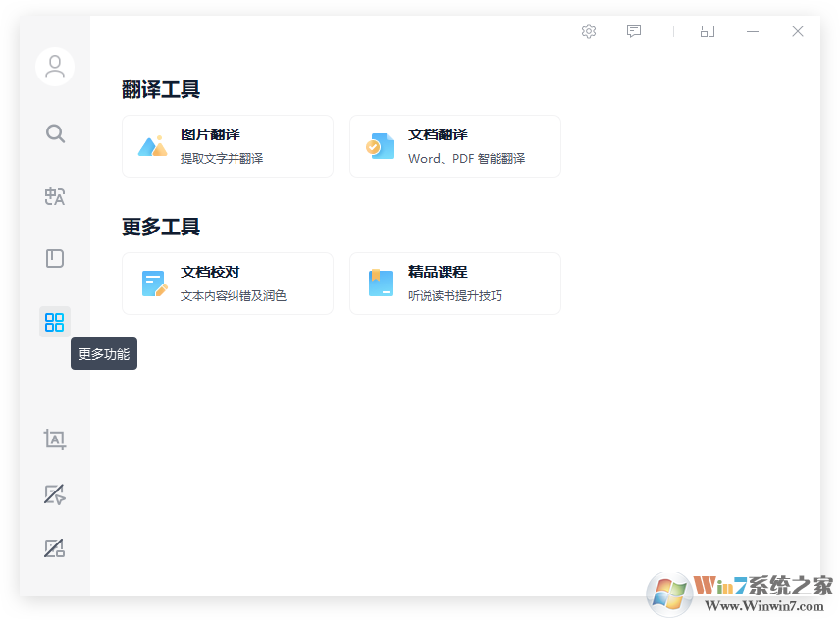Open the text translation sidebar icon

[x=54, y=196]
